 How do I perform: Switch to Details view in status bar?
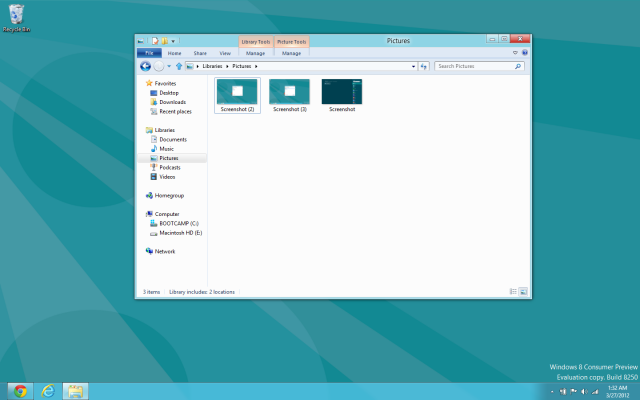click(513, 291)
